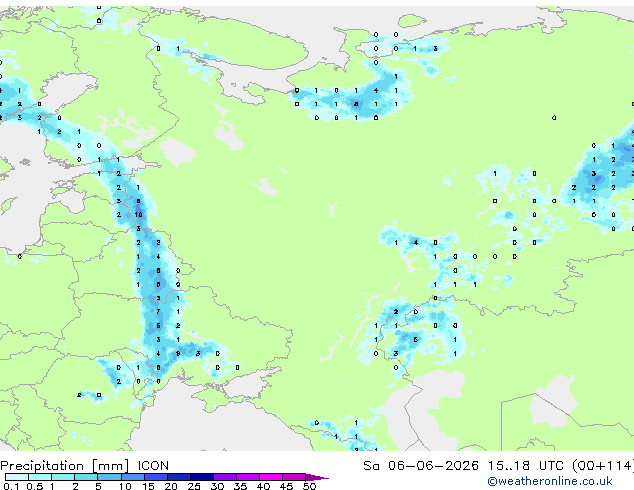The width and height of the screenshot is (634, 490).
Task: Click the legend label '0.5'
Action: click(35, 486)
